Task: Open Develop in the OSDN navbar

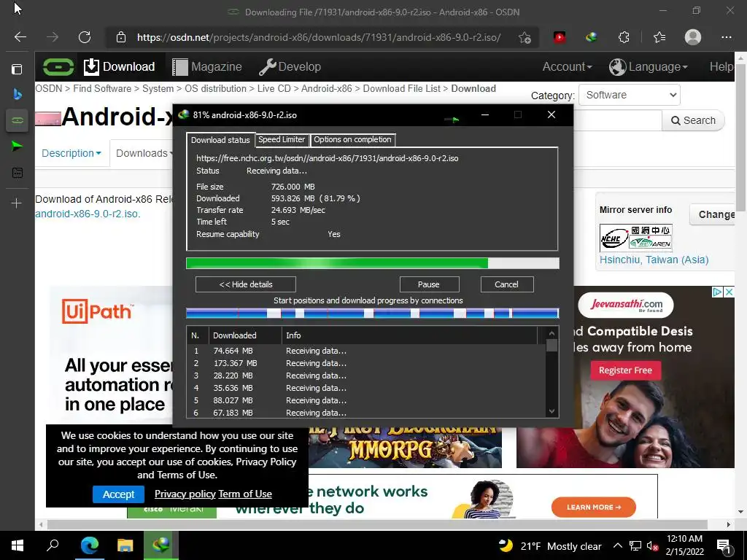Action: 290,66
